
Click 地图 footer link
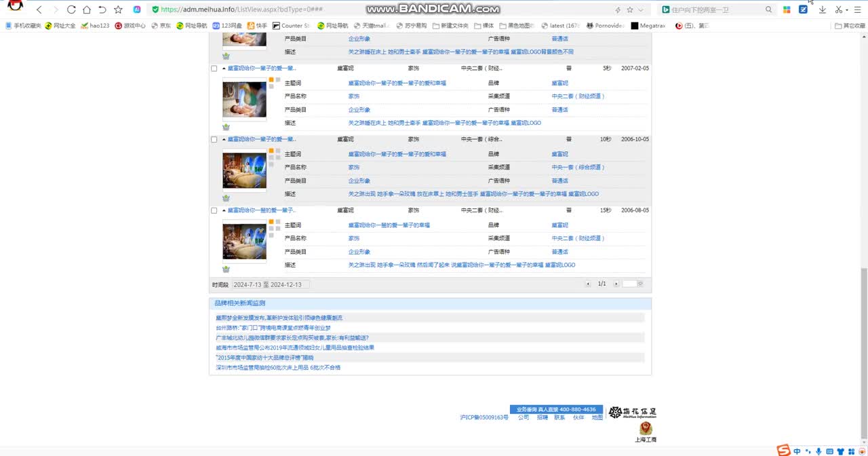tap(597, 418)
